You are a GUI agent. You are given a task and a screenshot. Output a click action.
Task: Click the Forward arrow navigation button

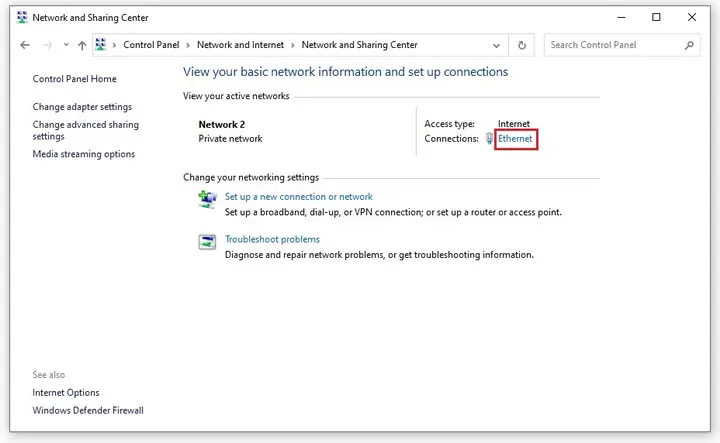tap(47, 45)
